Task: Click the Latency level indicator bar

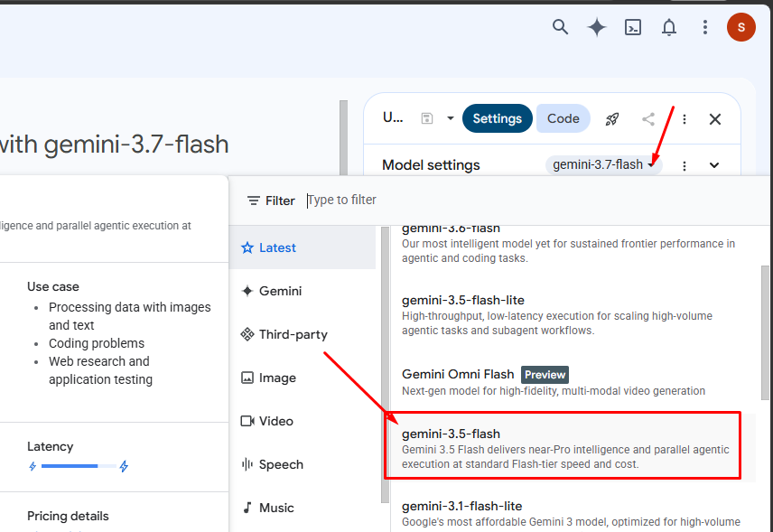Action: [79, 466]
